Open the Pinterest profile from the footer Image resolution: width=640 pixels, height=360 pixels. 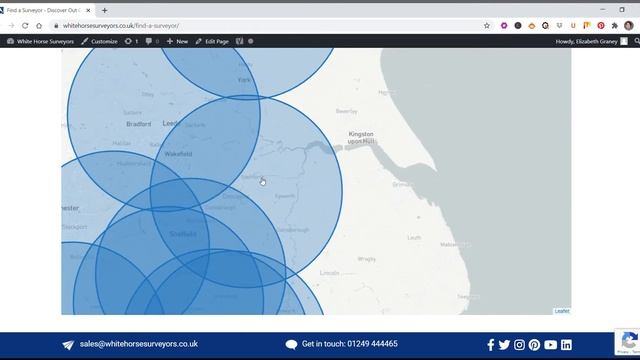tap(534, 345)
